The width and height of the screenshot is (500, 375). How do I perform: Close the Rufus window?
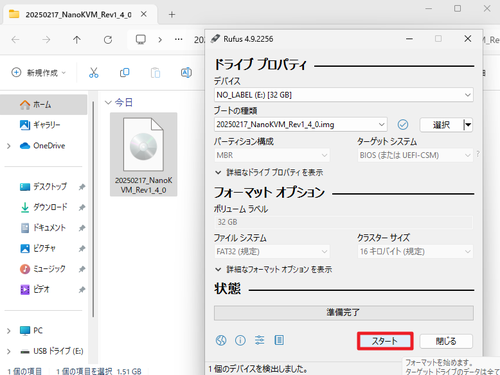click(468, 39)
